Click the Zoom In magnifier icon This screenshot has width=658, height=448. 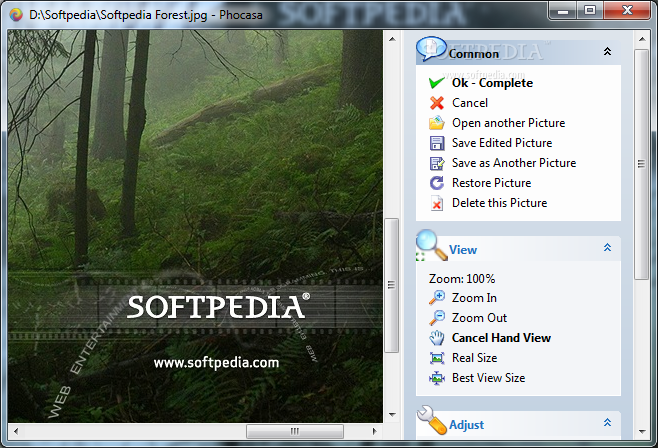pyautogui.click(x=437, y=297)
